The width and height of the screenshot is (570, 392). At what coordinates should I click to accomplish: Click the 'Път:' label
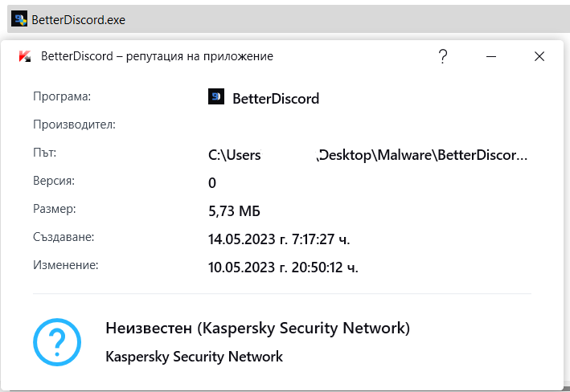pos(45,153)
